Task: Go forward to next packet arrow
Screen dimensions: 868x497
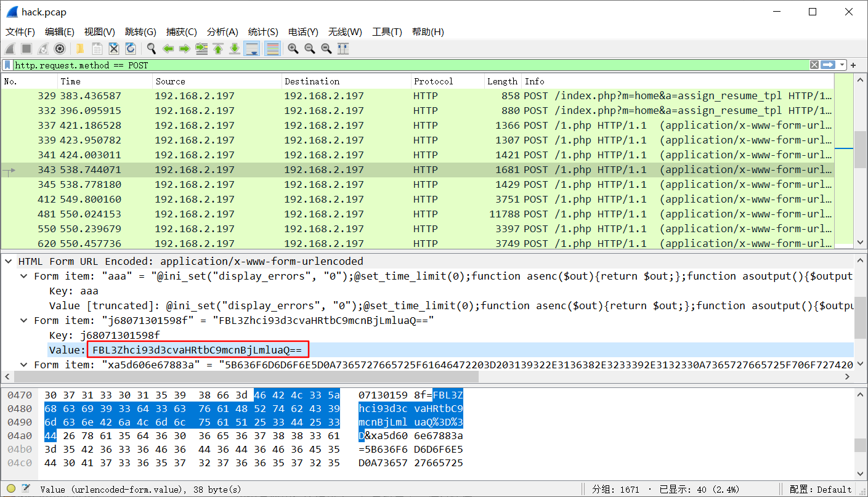Action: point(184,49)
